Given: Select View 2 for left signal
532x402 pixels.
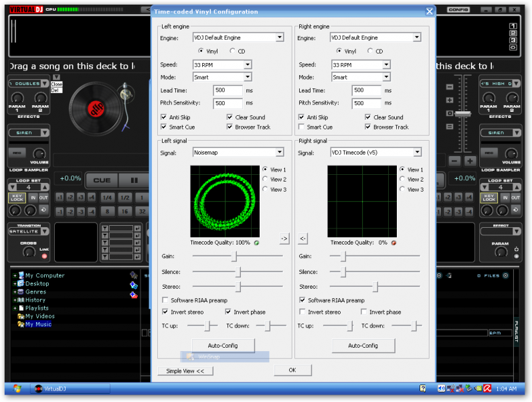Looking at the screenshot, I should point(265,179).
